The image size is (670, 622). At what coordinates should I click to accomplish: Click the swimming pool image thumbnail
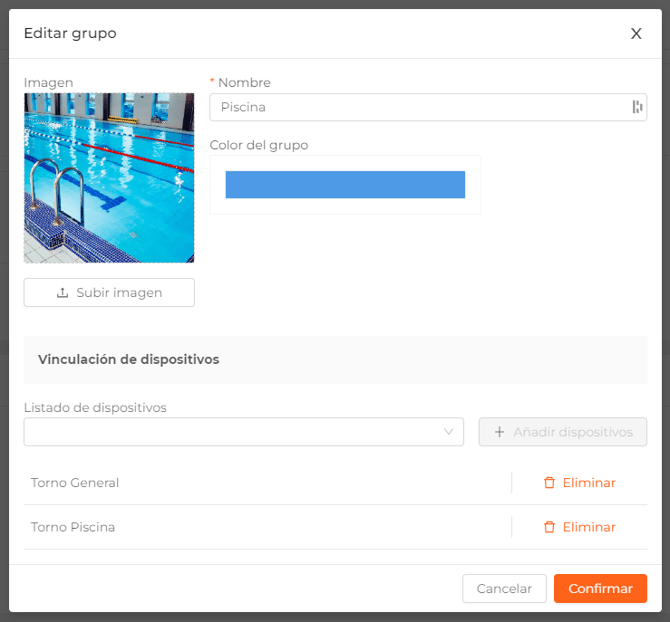pos(109,178)
